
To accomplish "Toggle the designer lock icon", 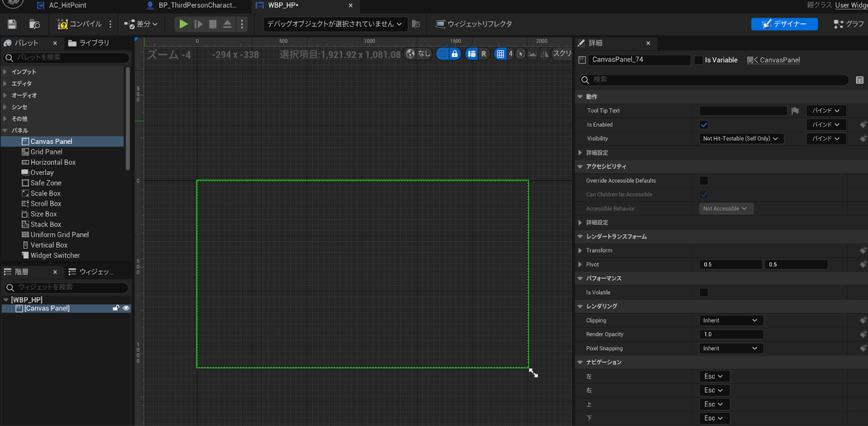I will (x=454, y=54).
